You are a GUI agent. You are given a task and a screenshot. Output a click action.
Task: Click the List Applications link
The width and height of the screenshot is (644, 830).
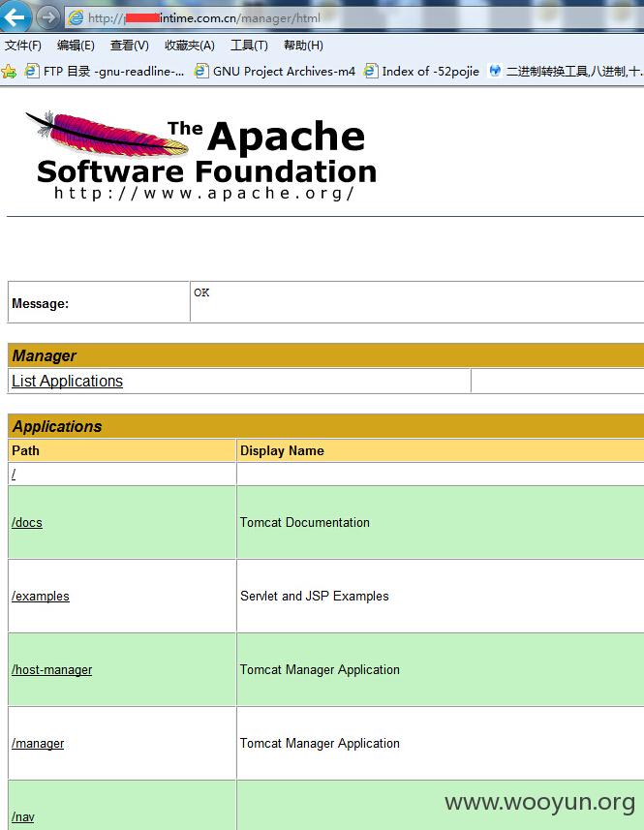[x=67, y=382]
